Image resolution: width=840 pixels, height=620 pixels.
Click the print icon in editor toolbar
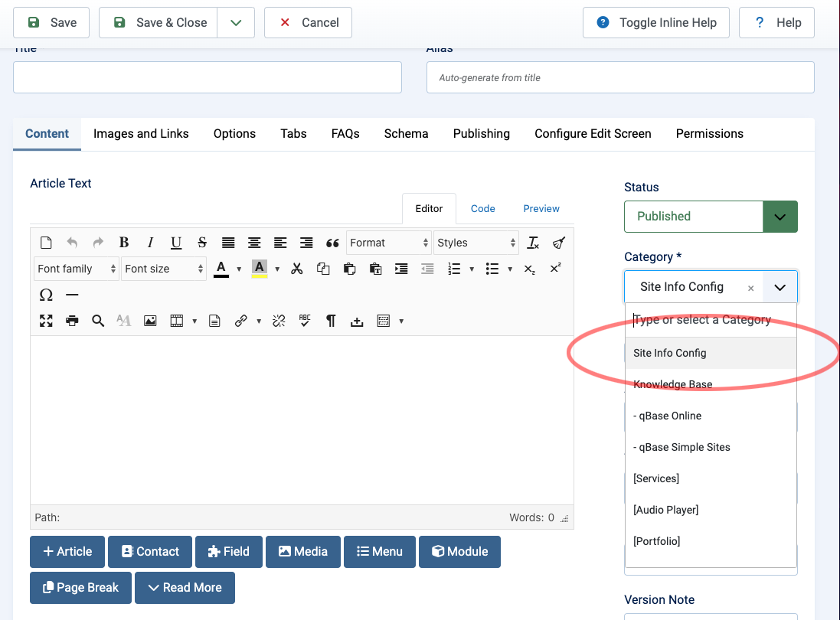tap(72, 321)
